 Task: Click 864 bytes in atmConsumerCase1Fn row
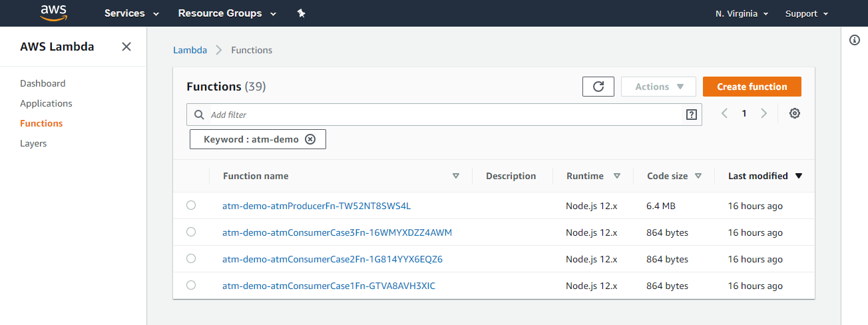[668, 286]
